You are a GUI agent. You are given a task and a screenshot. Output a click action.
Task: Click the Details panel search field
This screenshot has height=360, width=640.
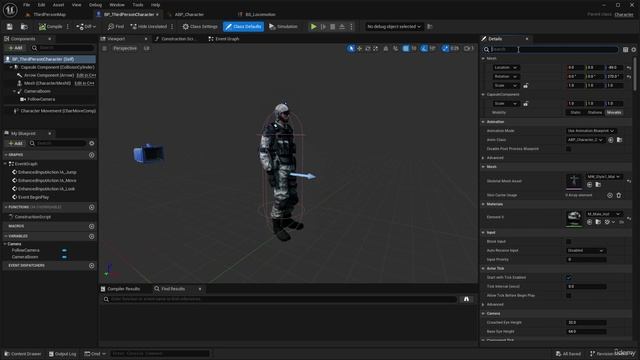click(x=551, y=49)
